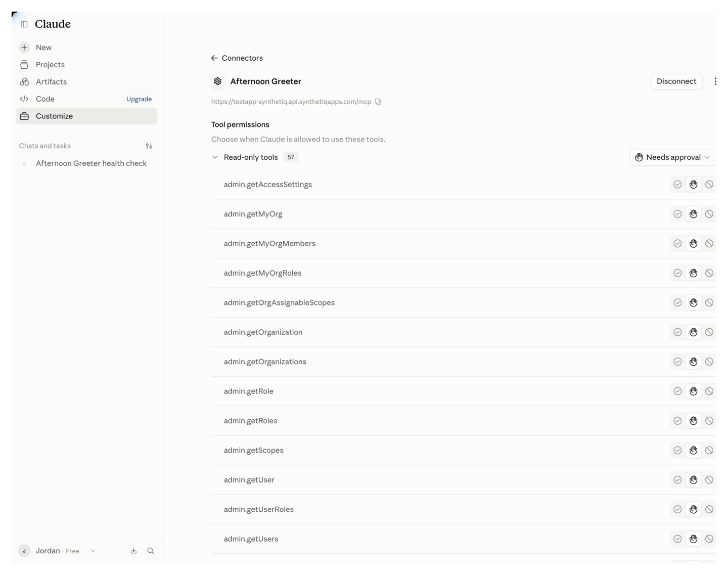The image size is (728, 575).
Task: Always allow the admin.getUser tool
Action: click(677, 480)
